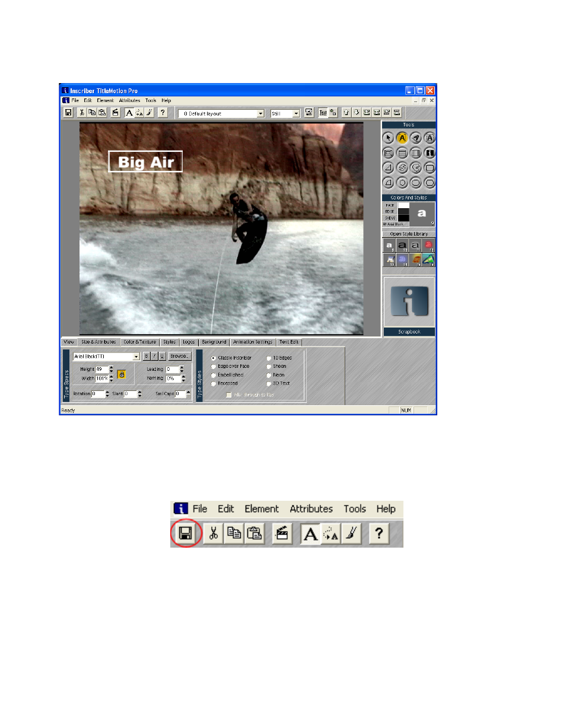The width and height of the screenshot is (566, 728).
Task: Select the arrow pointer tool in the Tools panel
Action: click(x=388, y=138)
